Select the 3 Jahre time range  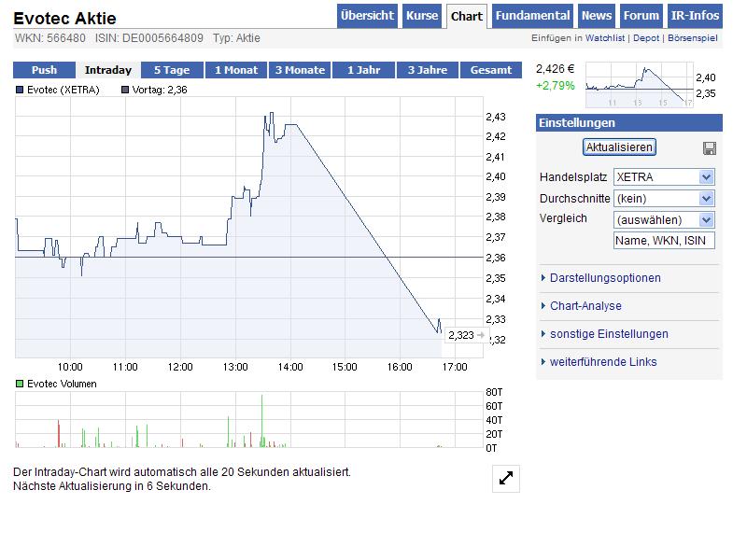(428, 70)
